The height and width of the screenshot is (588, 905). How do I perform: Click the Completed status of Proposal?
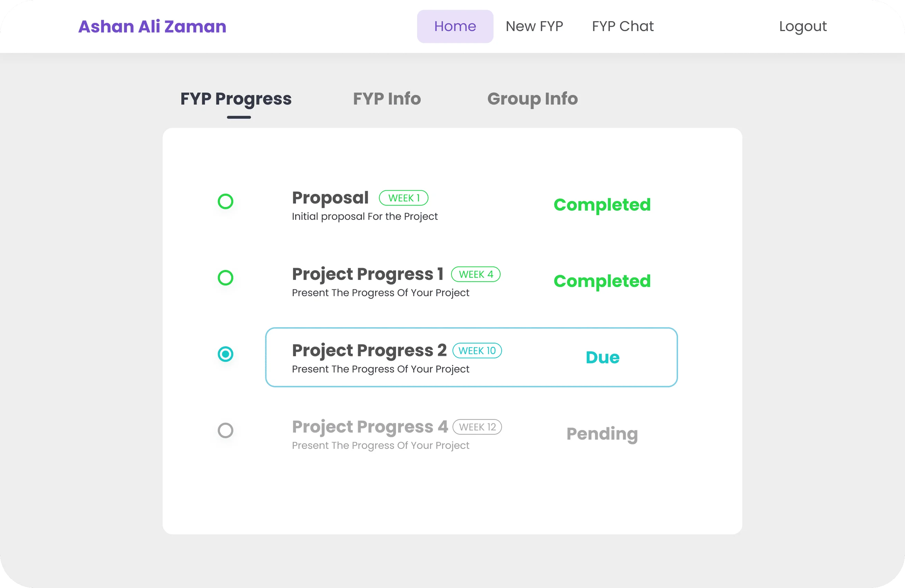602,204
